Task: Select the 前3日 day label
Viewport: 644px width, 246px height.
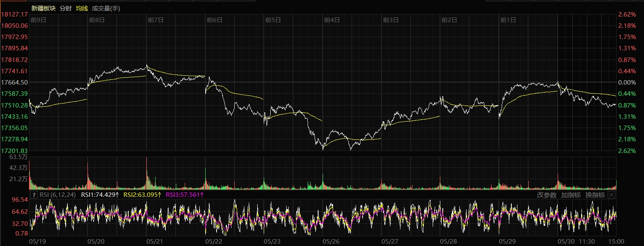Action: pyautogui.click(x=391, y=20)
